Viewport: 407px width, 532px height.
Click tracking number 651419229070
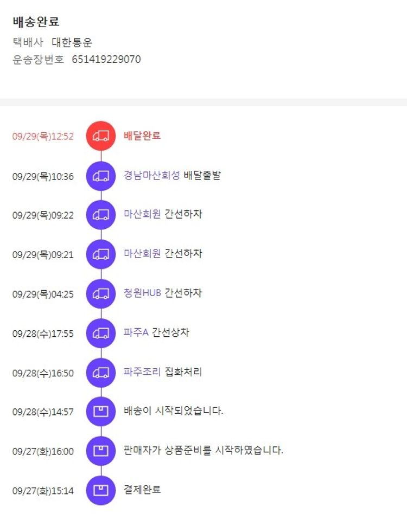[106, 60]
